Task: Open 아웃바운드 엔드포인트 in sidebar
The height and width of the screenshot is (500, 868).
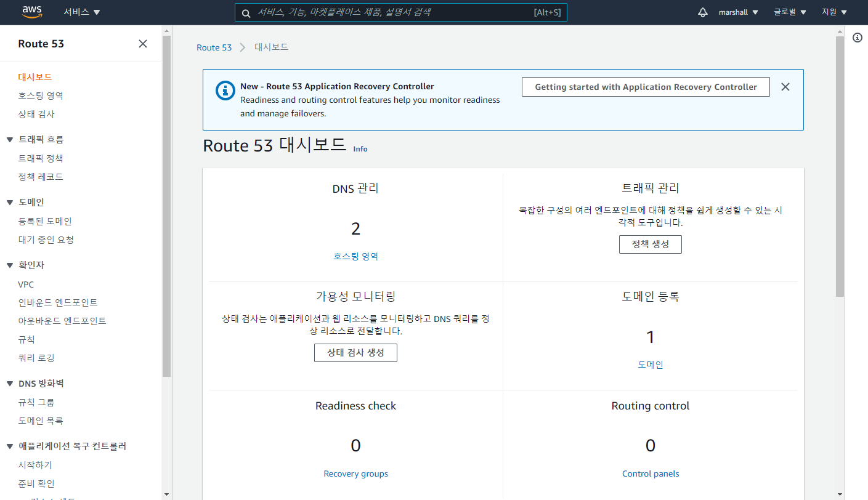Action: tap(62, 321)
